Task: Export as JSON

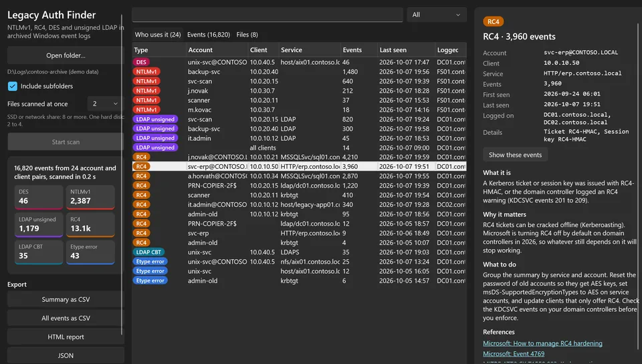Action: [66, 355]
